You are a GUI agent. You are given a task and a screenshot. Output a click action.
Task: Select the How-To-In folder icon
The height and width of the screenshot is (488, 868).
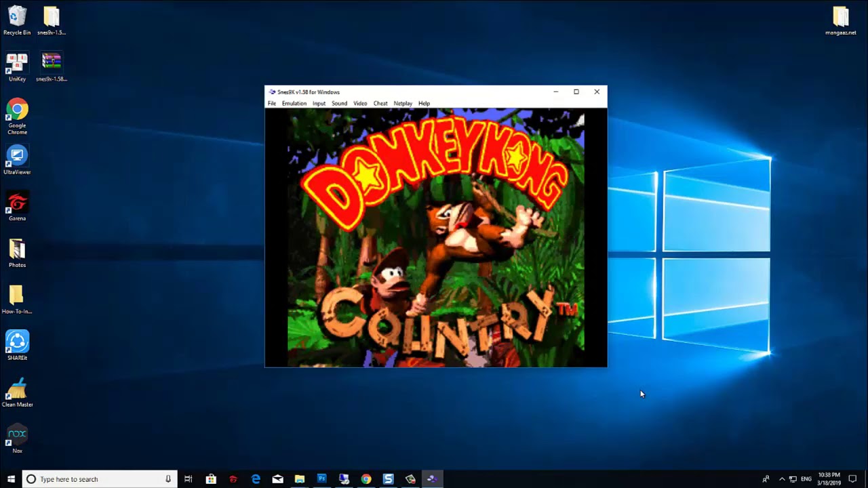click(17, 300)
